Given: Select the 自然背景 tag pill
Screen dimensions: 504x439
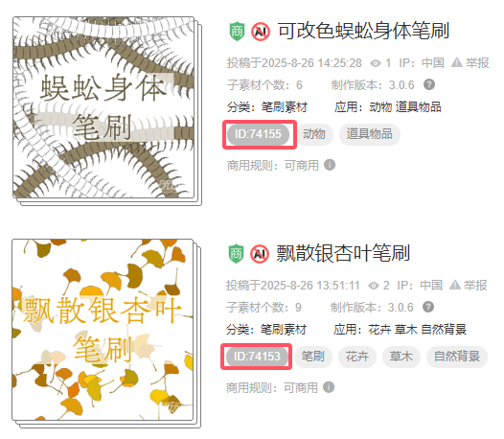Looking at the screenshot, I should tap(457, 357).
